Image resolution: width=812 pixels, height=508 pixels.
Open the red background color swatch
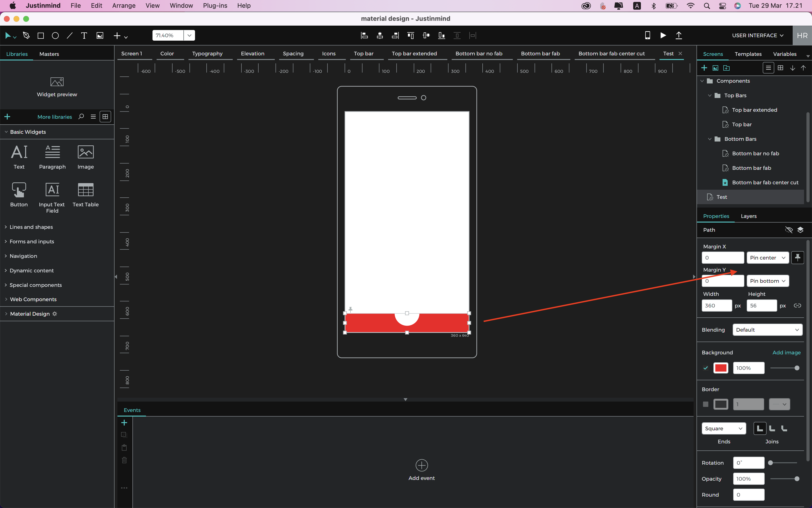(721, 368)
